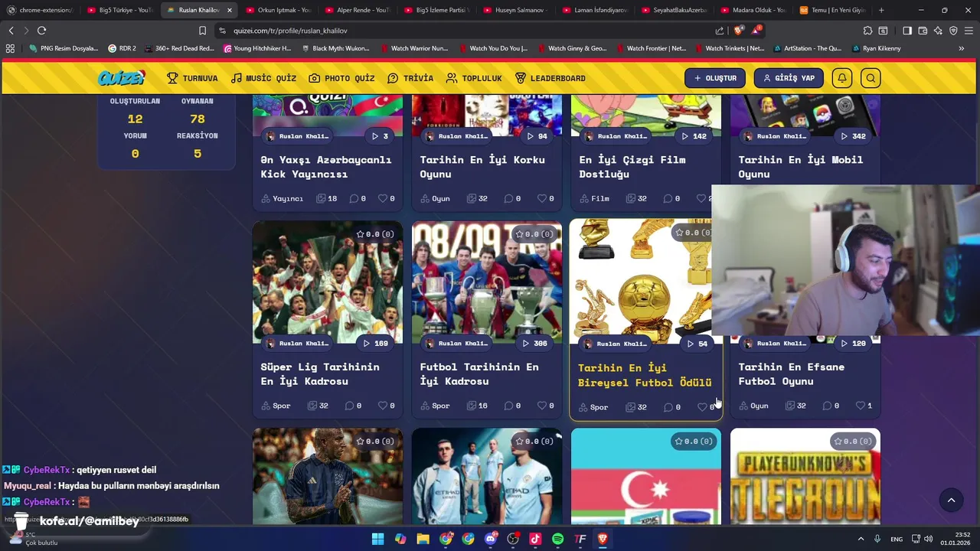Toggle the browser sidebar panel
980x551 pixels.
(907, 31)
